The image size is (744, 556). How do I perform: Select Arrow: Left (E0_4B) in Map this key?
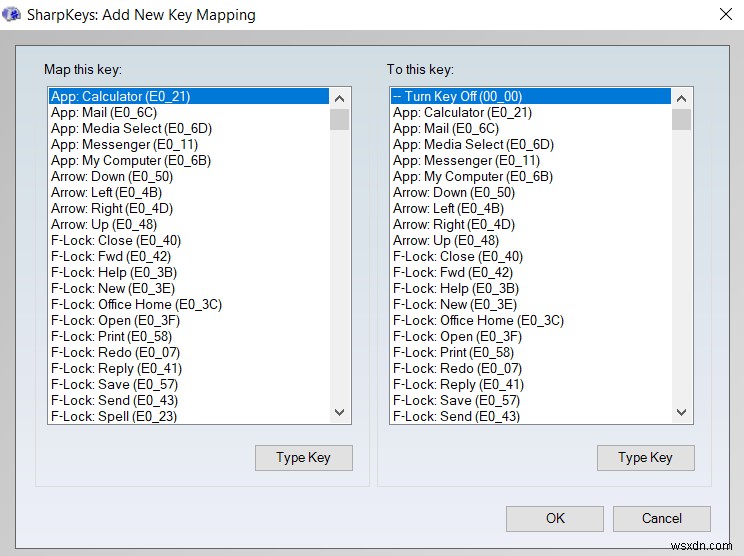coord(189,193)
